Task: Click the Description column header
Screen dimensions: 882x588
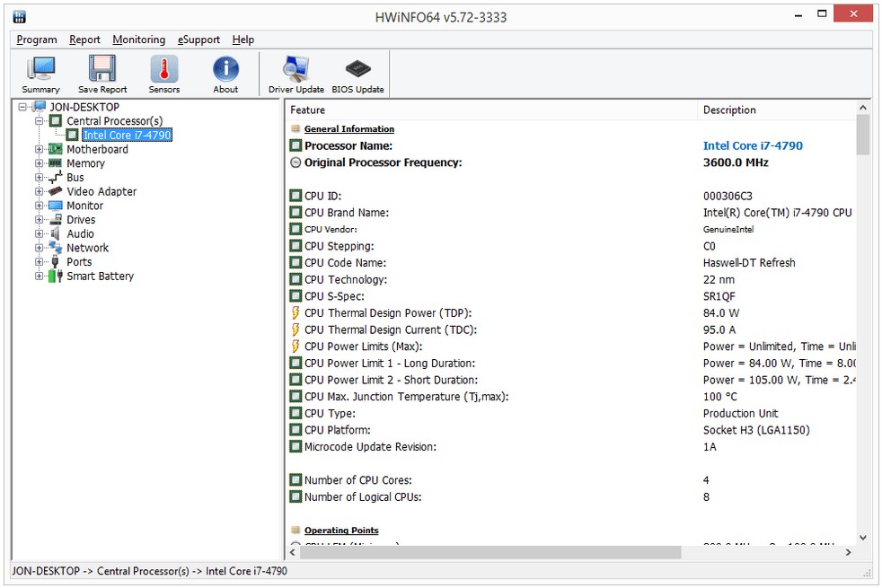Action: point(777,110)
